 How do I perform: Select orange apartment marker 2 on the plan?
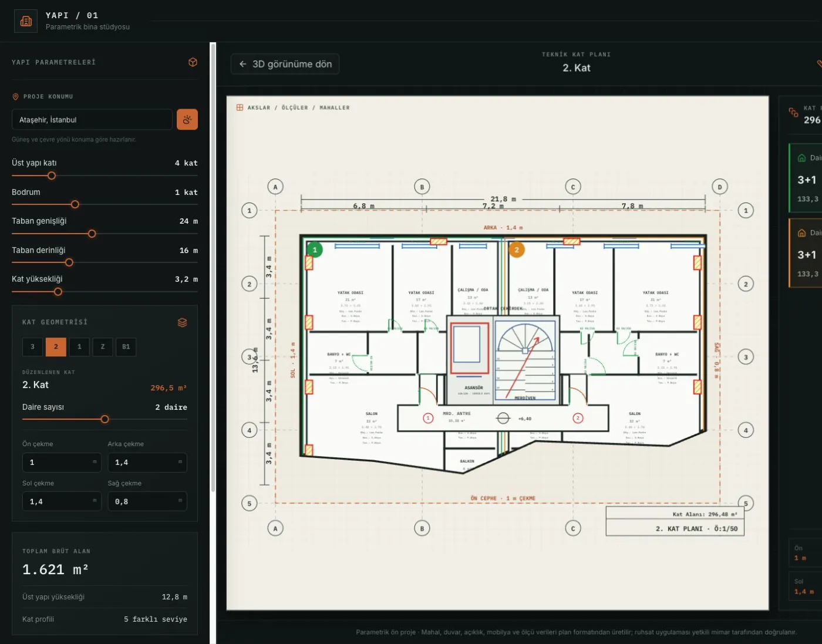point(517,249)
